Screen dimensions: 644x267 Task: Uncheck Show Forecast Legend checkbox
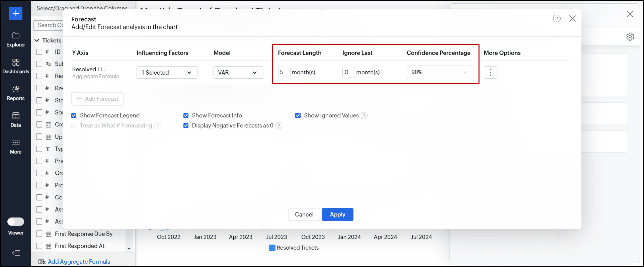74,115
